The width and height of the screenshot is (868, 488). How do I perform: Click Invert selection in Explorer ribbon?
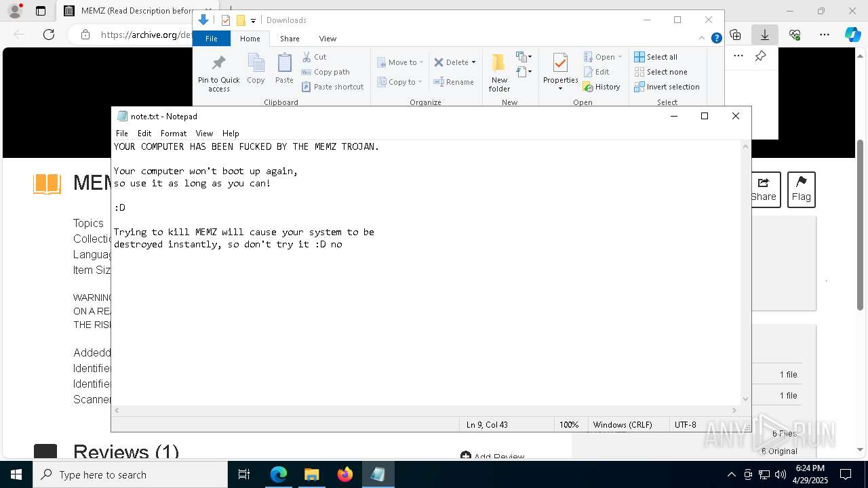click(667, 87)
